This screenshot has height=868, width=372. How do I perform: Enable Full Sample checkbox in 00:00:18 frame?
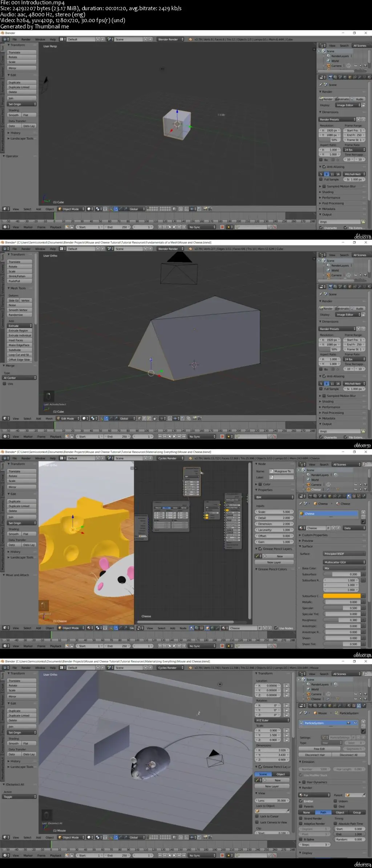coord(321,180)
